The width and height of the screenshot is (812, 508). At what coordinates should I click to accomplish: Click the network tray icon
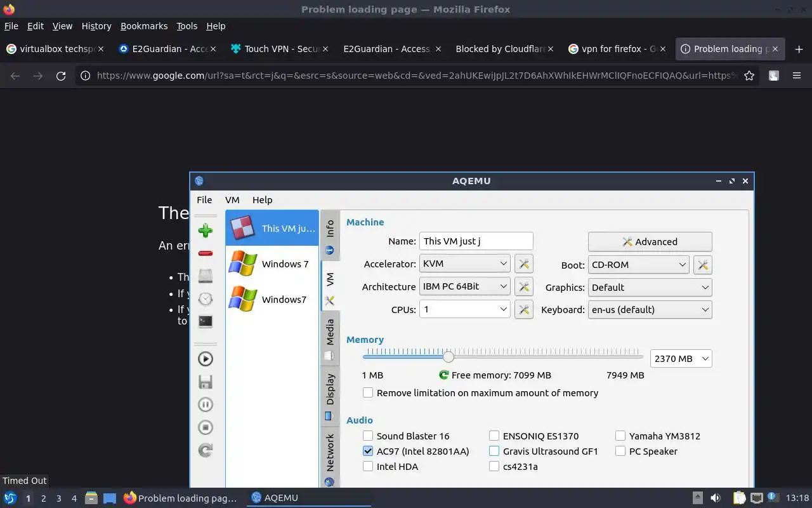tap(756, 498)
